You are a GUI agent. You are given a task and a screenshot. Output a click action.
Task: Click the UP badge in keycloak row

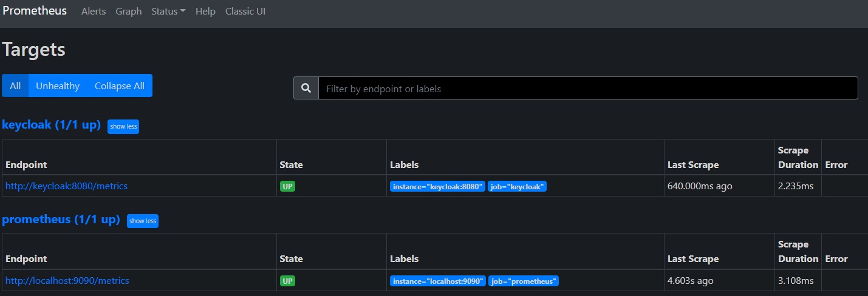click(x=287, y=186)
